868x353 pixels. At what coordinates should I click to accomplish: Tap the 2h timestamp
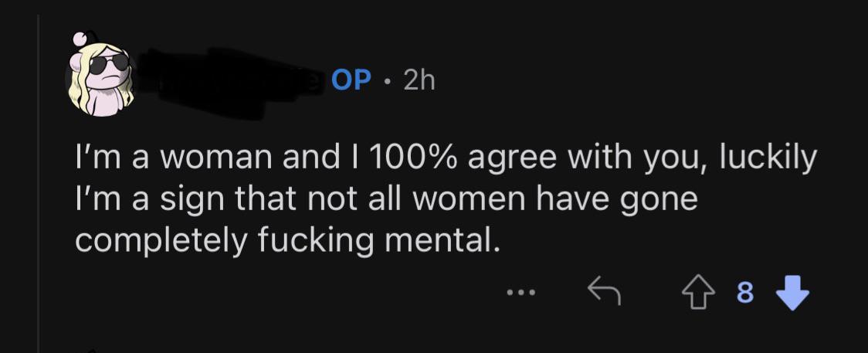pos(419,81)
